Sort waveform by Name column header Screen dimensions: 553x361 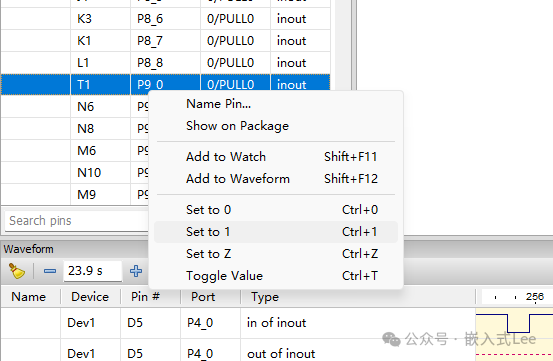(29, 297)
